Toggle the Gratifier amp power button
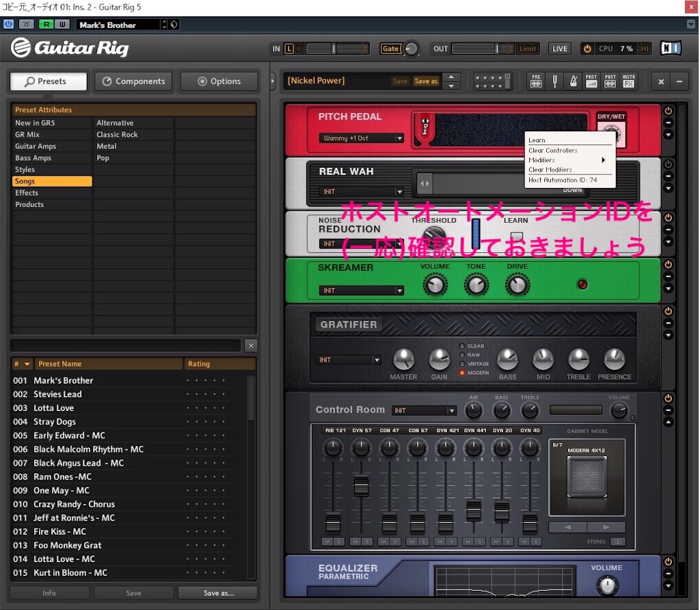The height and width of the screenshot is (610, 700). pyautogui.click(x=669, y=310)
